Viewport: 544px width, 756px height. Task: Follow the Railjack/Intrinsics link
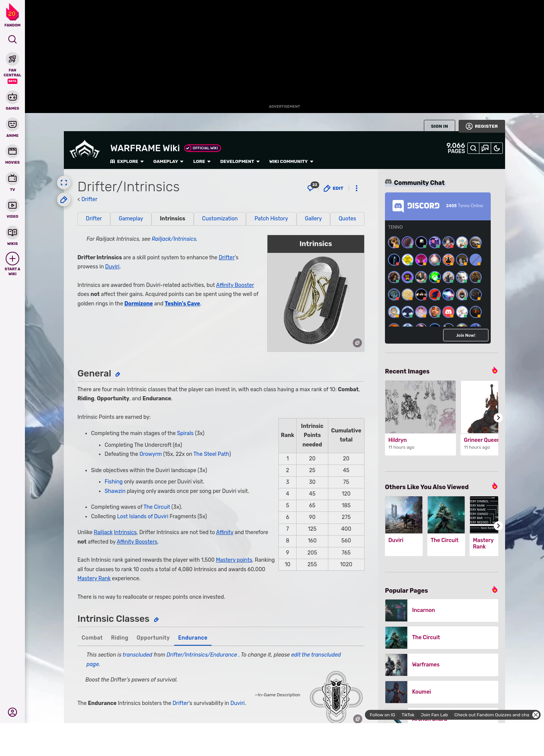coord(174,239)
